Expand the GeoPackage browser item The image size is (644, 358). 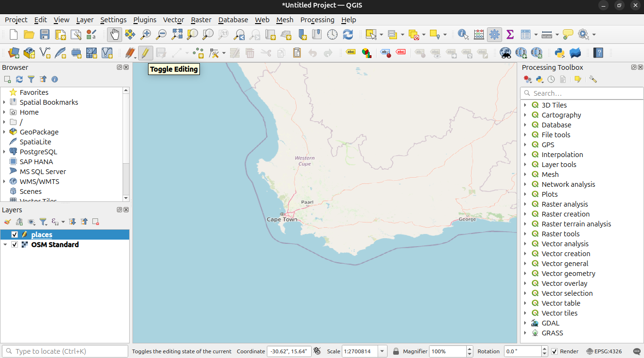(4, 132)
